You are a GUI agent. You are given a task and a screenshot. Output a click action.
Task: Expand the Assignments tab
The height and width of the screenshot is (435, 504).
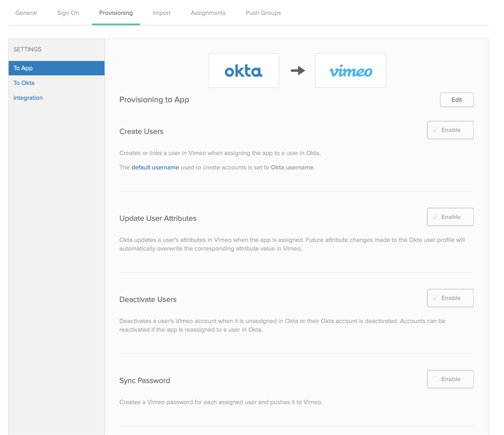(x=208, y=12)
